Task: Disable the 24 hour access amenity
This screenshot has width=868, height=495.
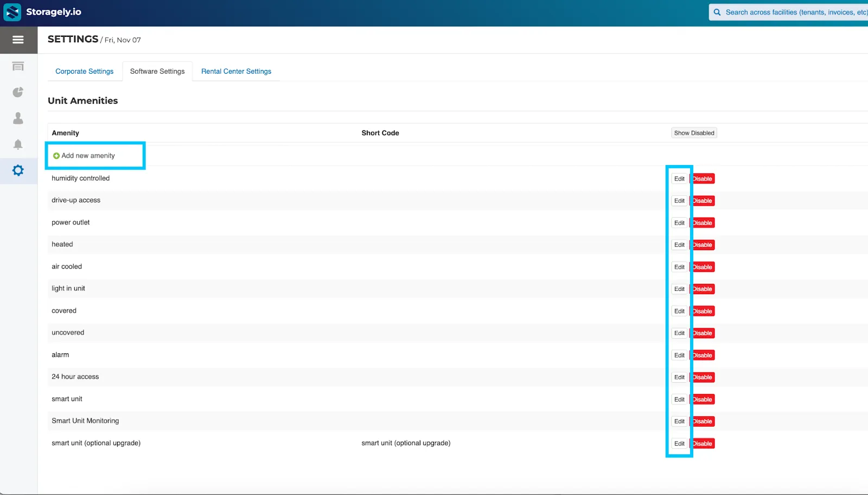Action: coord(702,377)
